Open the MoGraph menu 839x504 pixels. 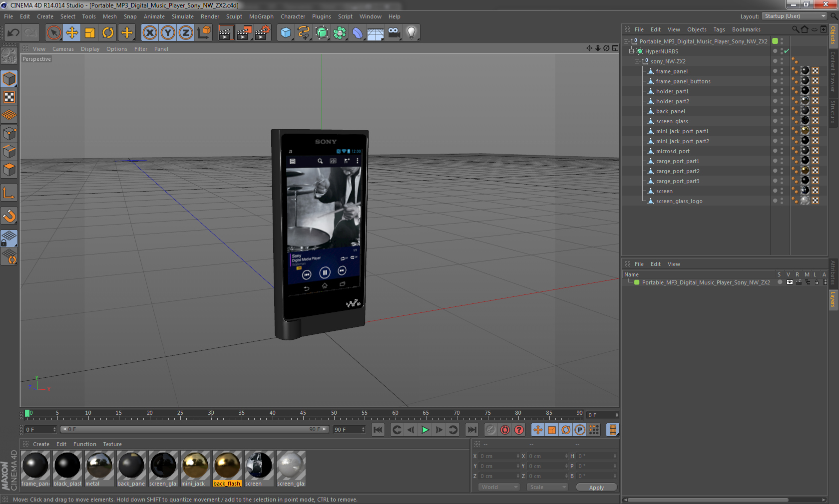point(261,16)
